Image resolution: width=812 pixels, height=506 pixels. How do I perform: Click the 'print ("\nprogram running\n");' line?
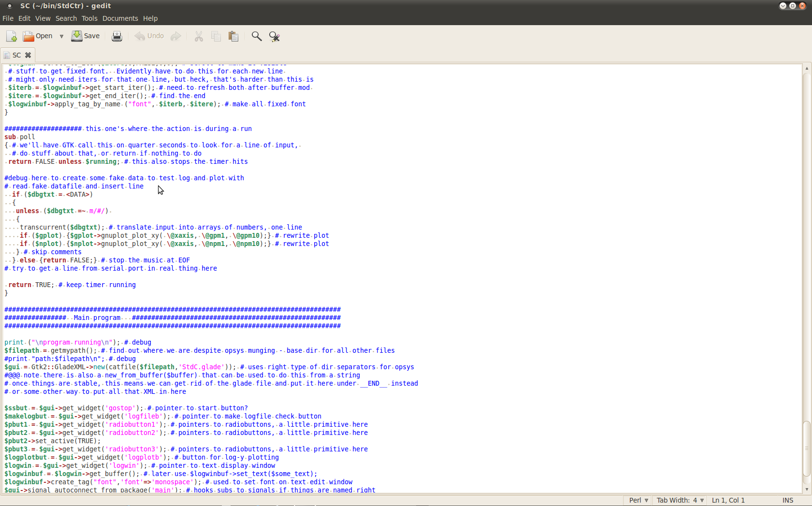[78, 342]
